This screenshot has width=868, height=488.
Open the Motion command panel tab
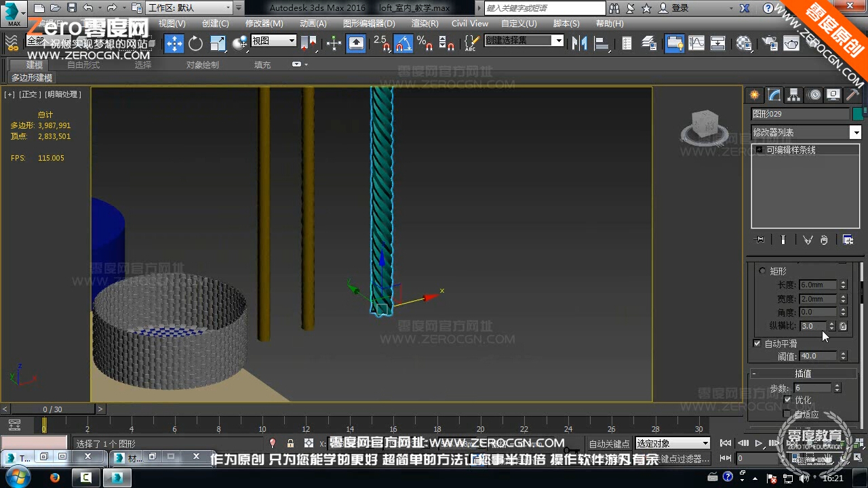click(814, 95)
